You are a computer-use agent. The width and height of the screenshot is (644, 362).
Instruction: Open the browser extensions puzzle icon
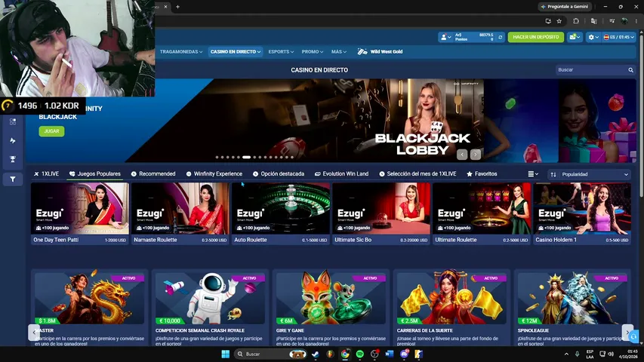[x=576, y=21]
